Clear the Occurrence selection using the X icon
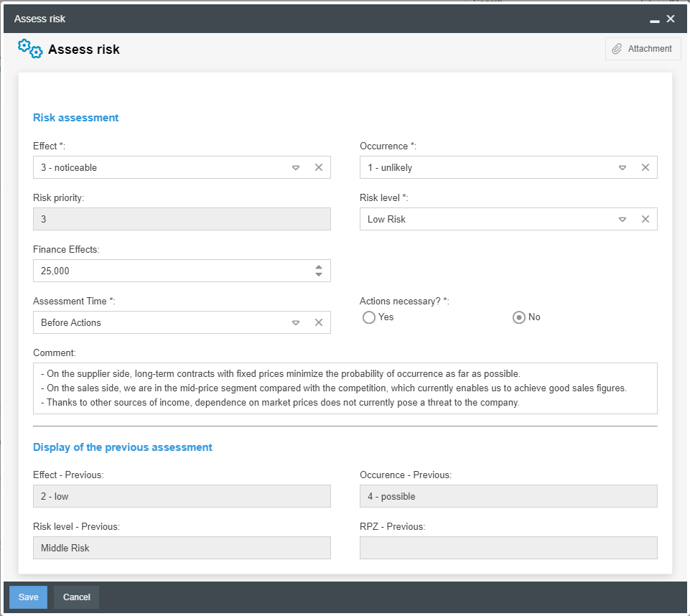Screen dimensions: 690x616 (x=645, y=167)
